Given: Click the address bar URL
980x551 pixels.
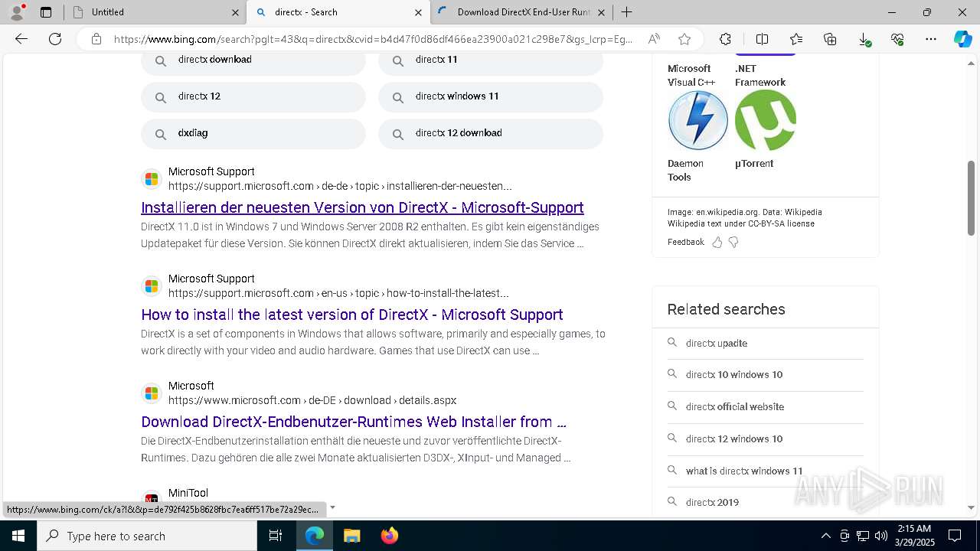Looking at the screenshot, I should [x=373, y=39].
